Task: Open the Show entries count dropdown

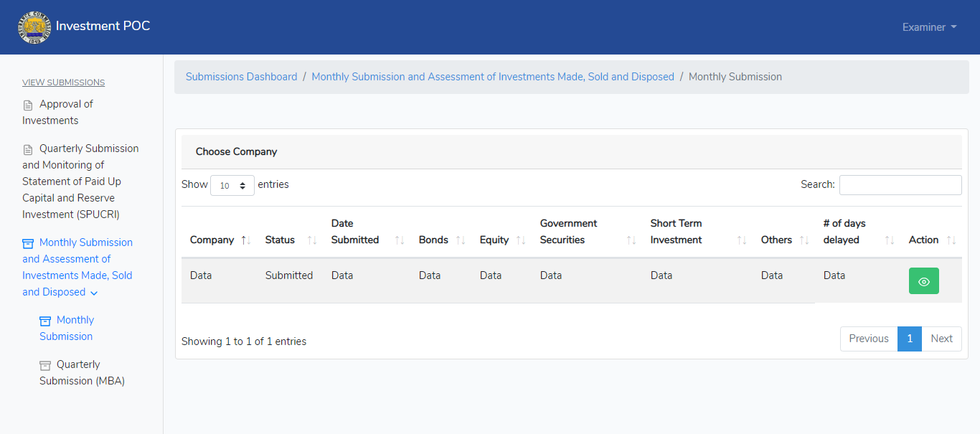Action: [x=232, y=185]
